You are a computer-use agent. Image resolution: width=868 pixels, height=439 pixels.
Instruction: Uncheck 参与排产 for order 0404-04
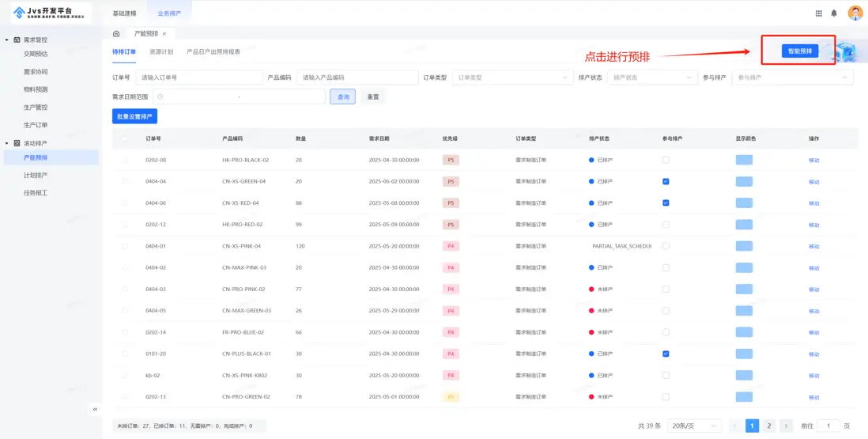tap(666, 181)
